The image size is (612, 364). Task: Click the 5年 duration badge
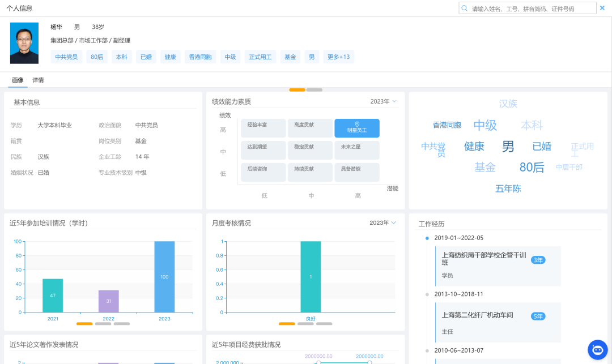coord(538,316)
